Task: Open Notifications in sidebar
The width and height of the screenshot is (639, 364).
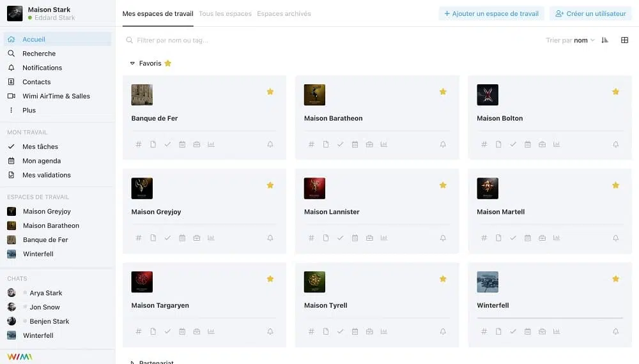Action: [58, 68]
